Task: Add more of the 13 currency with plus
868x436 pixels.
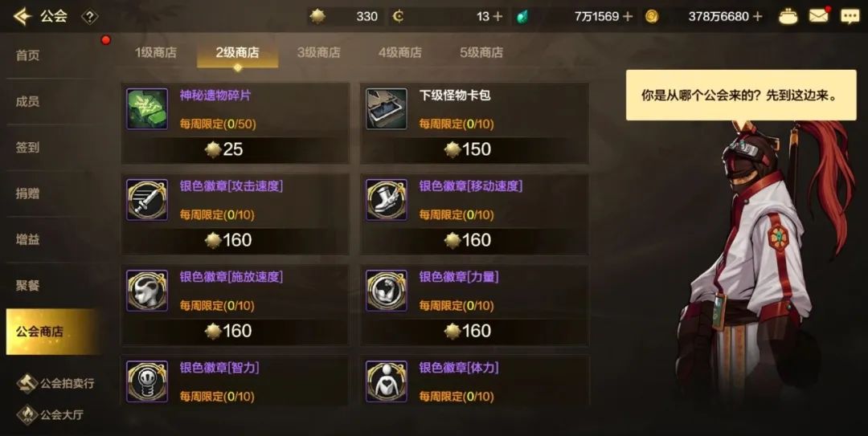Action: point(497,17)
